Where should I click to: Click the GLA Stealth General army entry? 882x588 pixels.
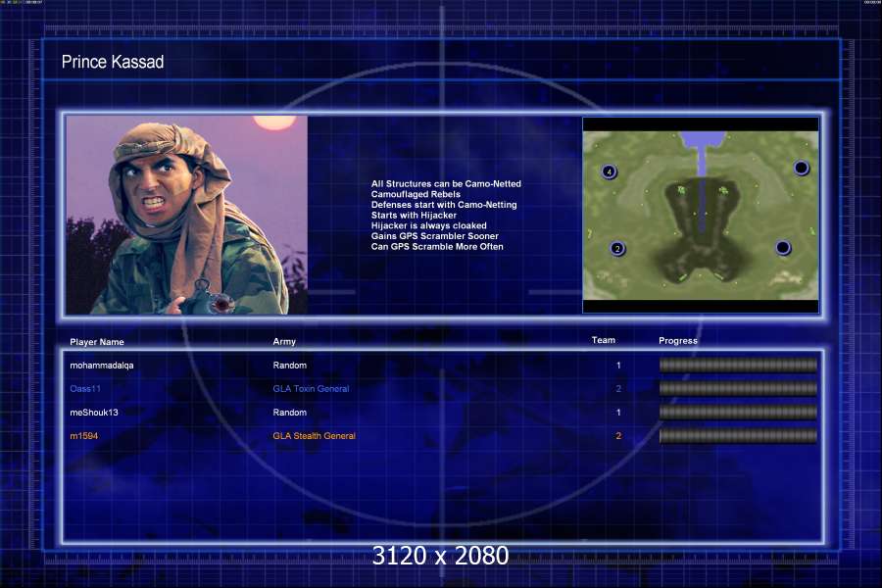(314, 436)
